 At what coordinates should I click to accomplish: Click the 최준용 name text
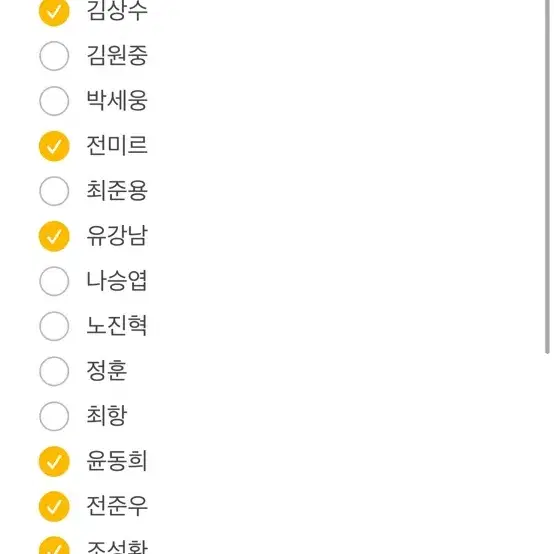[x=117, y=191]
